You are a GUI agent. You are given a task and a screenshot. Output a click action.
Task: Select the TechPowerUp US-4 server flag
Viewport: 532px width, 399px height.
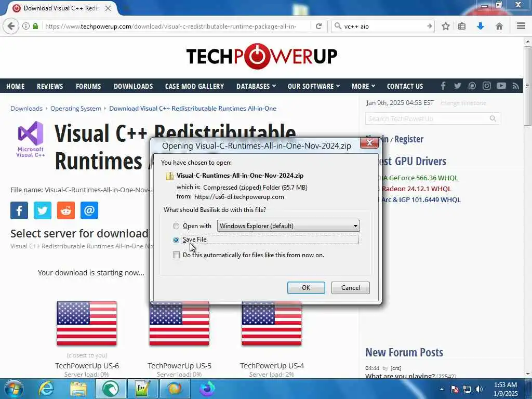point(272,324)
